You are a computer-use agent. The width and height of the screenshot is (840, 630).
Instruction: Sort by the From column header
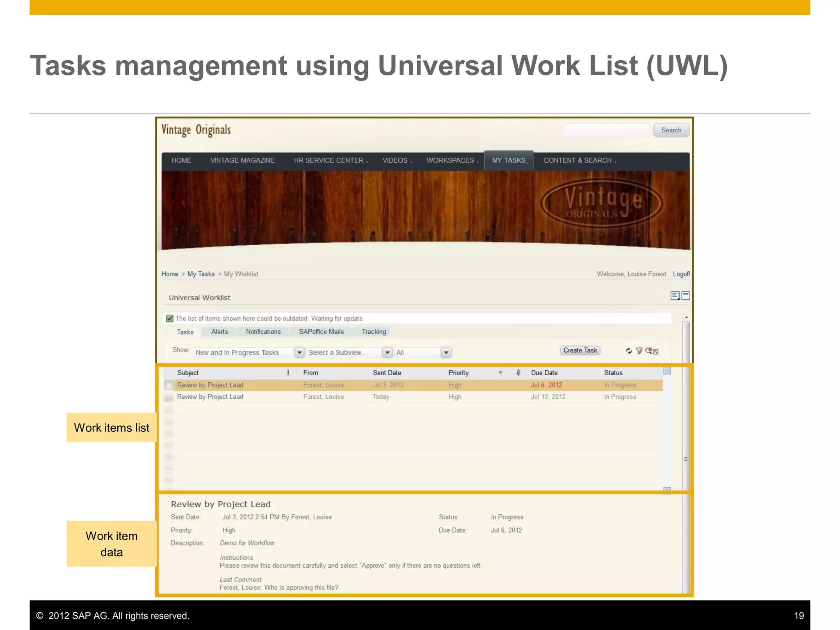(310, 373)
